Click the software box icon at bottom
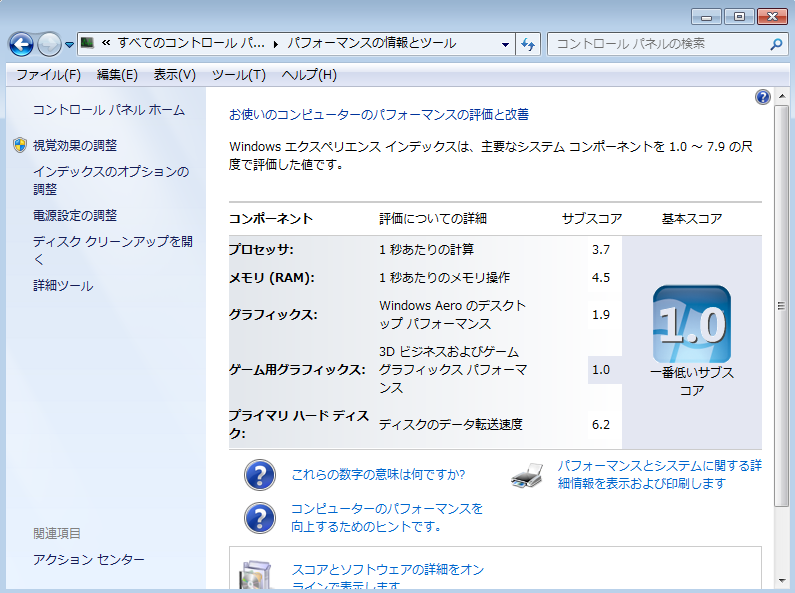 coord(257,576)
